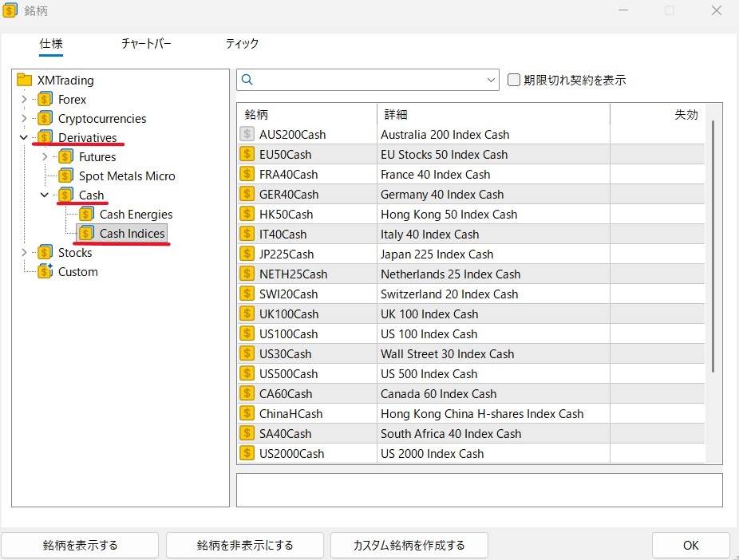Click inside the symbol search field
The image size is (739, 560).
point(369,80)
